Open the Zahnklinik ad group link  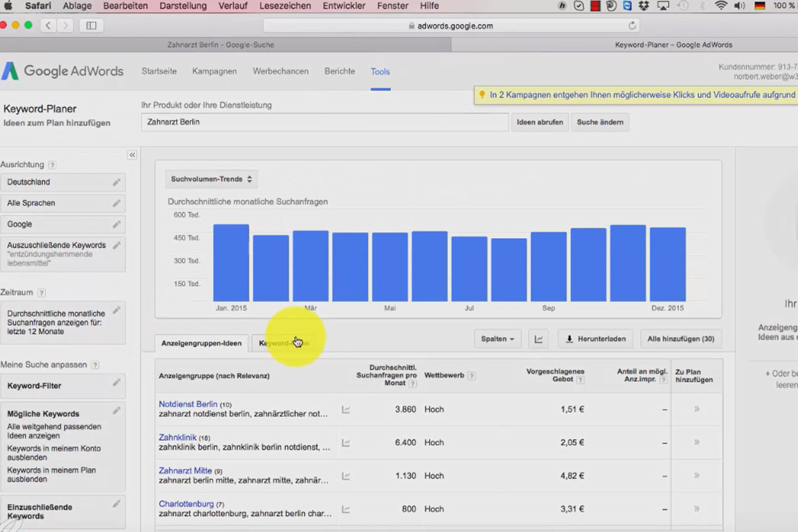coord(178,437)
